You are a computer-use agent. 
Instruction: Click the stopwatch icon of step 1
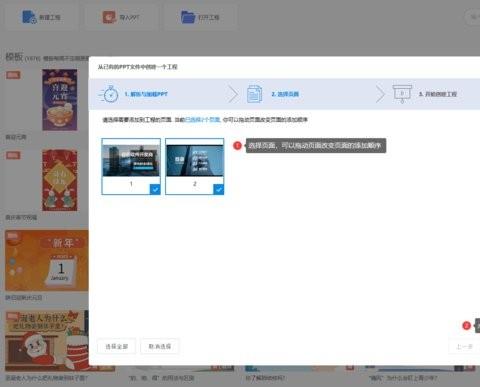point(109,94)
